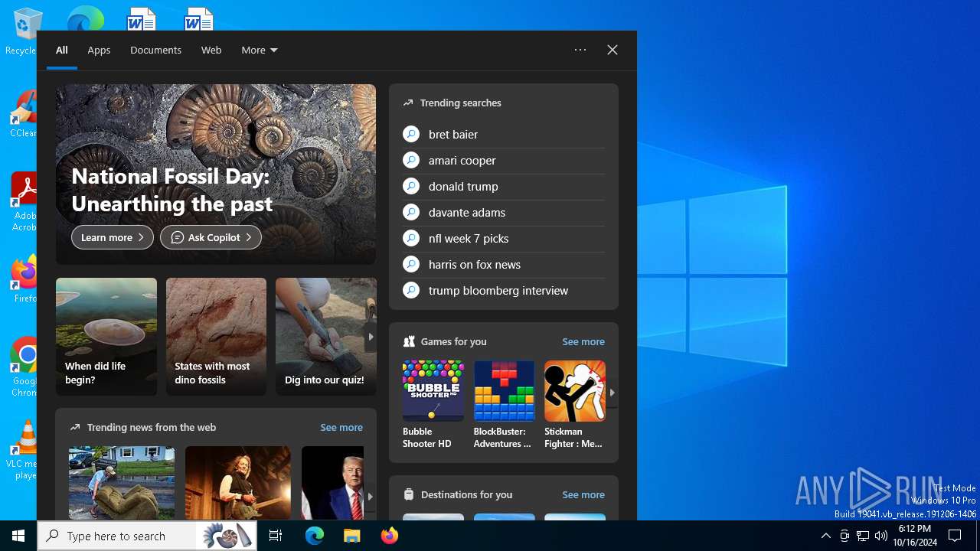Launch Firefox from the taskbar
This screenshot has height=551, width=980.
click(390, 536)
